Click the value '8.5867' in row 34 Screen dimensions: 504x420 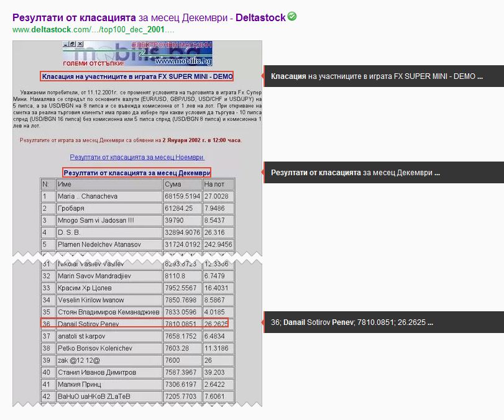pos(214,300)
